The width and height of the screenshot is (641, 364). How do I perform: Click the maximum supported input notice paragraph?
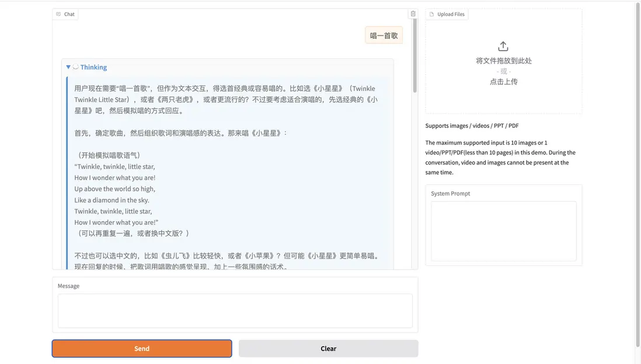pyautogui.click(x=500, y=157)
